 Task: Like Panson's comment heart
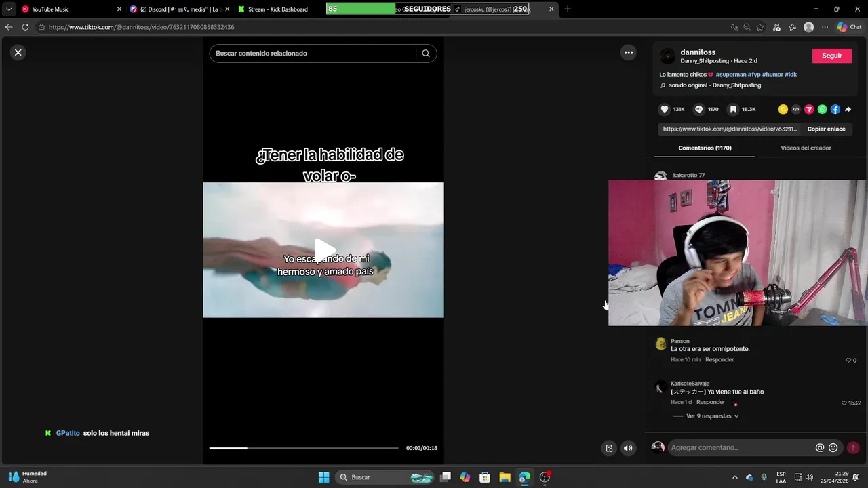click(848, 360)
